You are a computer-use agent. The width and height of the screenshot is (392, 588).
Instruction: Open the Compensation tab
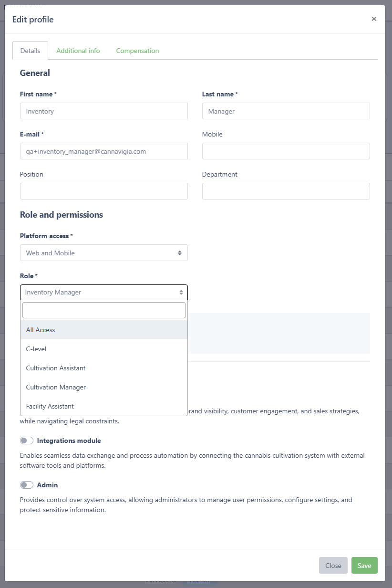[137, 51]
